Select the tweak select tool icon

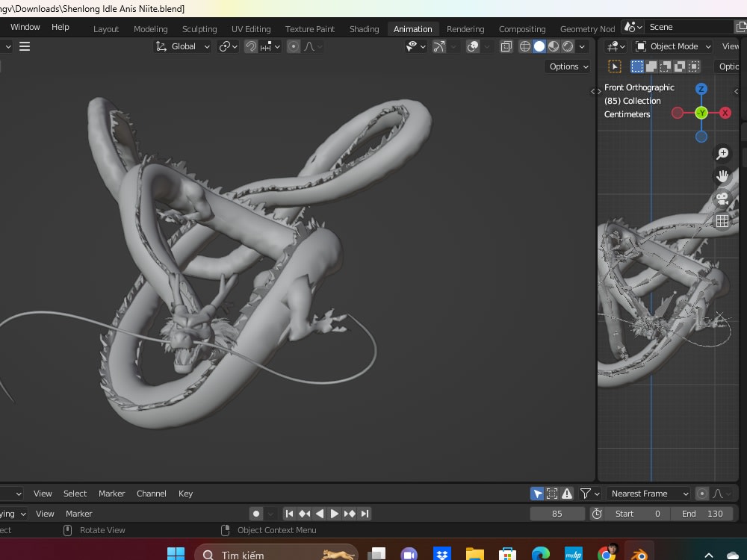click(x=615, y=66)
